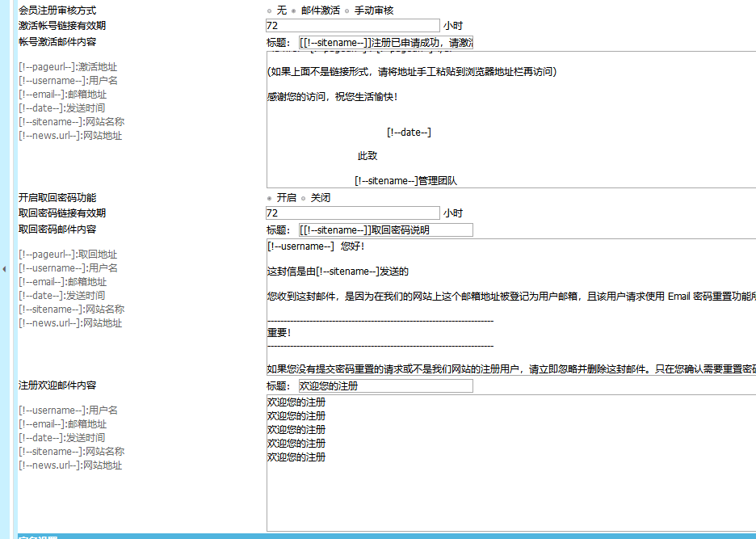Focus the welcome email title field
This screenshot has height=539, width=756.
coord(385,386)
